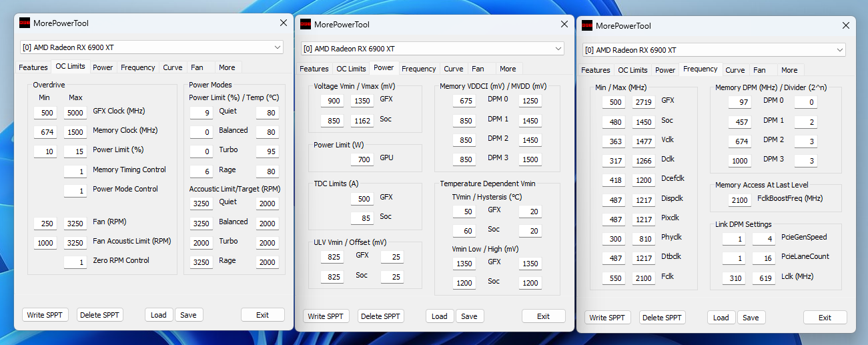
Task: Switch to Features tab in left window
Action: click(33, 67)
